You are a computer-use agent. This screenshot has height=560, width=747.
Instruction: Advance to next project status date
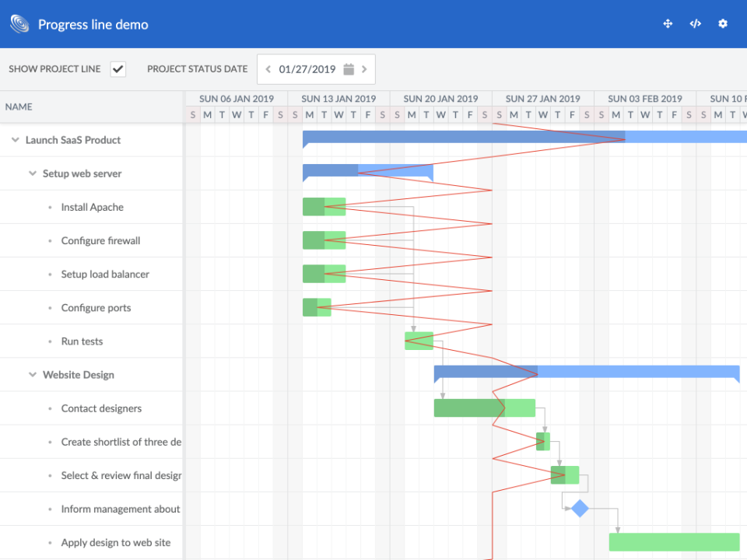364,69
